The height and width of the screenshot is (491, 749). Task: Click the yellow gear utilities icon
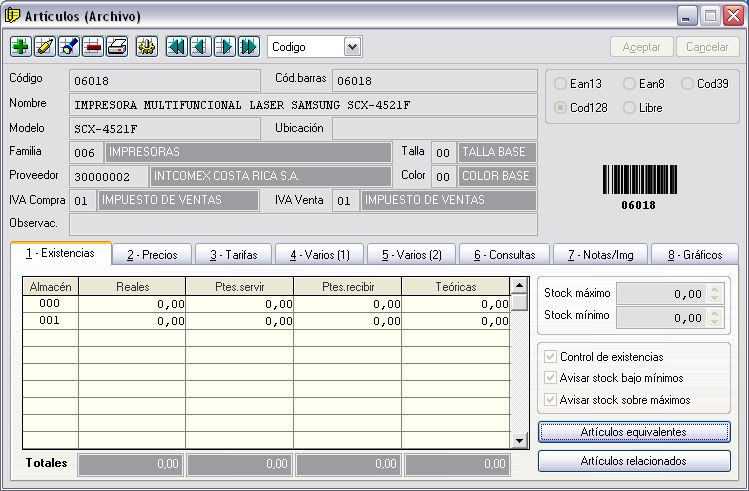click(x=147, y=47)
